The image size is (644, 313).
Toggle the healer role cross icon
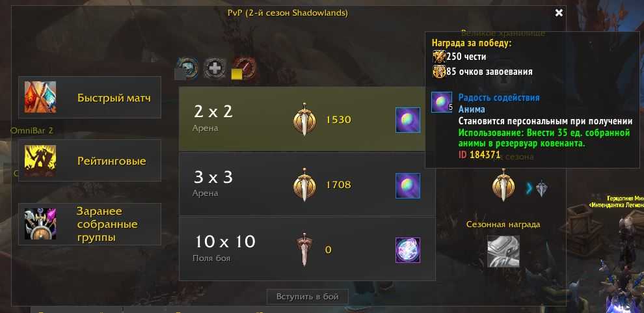pos(215,68)
